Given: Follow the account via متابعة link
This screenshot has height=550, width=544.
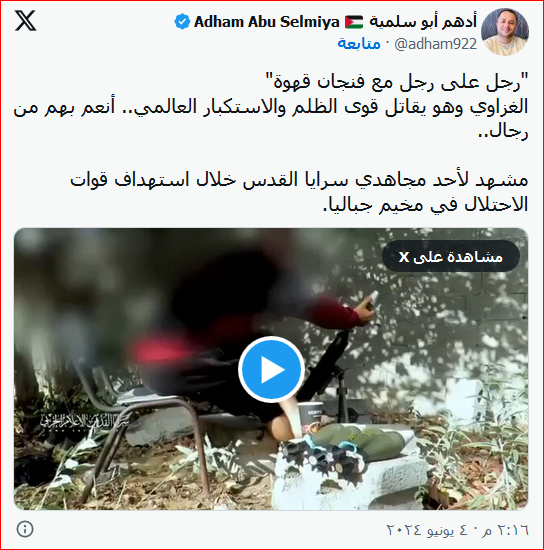Looking at the screenshot, I should 359,44.
